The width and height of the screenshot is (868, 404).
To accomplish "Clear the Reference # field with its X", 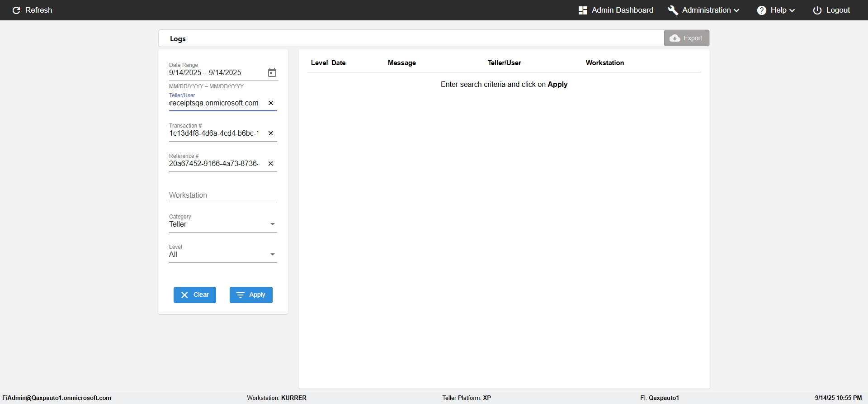I will pyautogui.click(x=271, y=164).
